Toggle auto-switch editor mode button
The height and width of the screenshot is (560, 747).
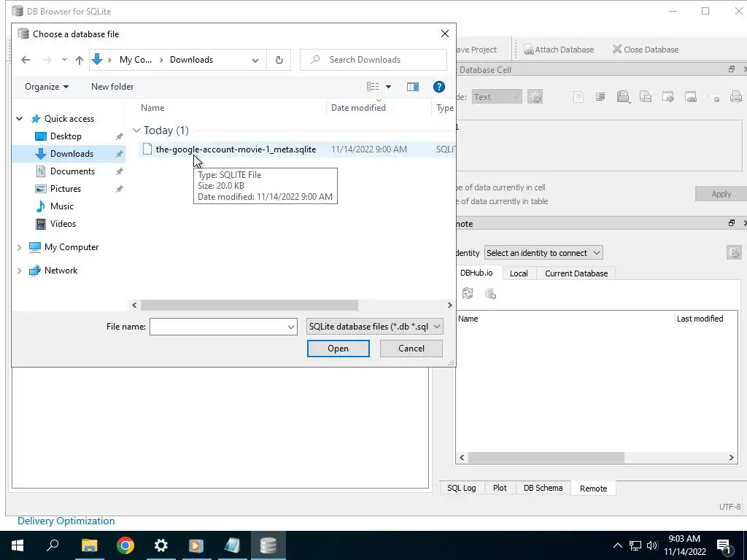point(535,97)
